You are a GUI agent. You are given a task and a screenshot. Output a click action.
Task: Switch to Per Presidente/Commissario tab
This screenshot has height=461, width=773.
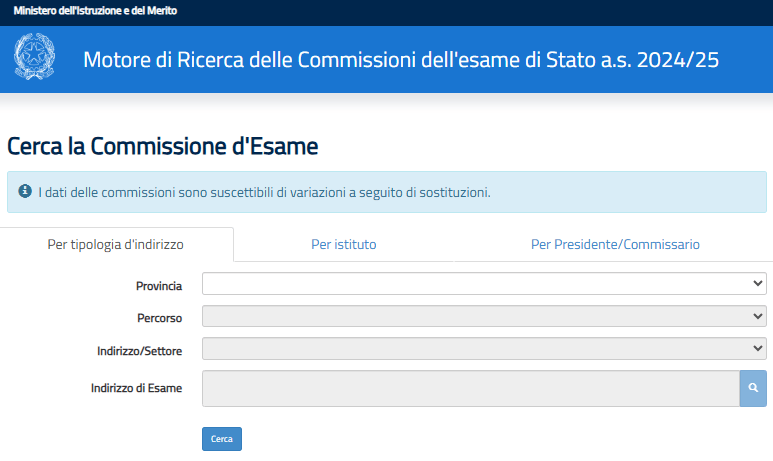pos(615,245)
